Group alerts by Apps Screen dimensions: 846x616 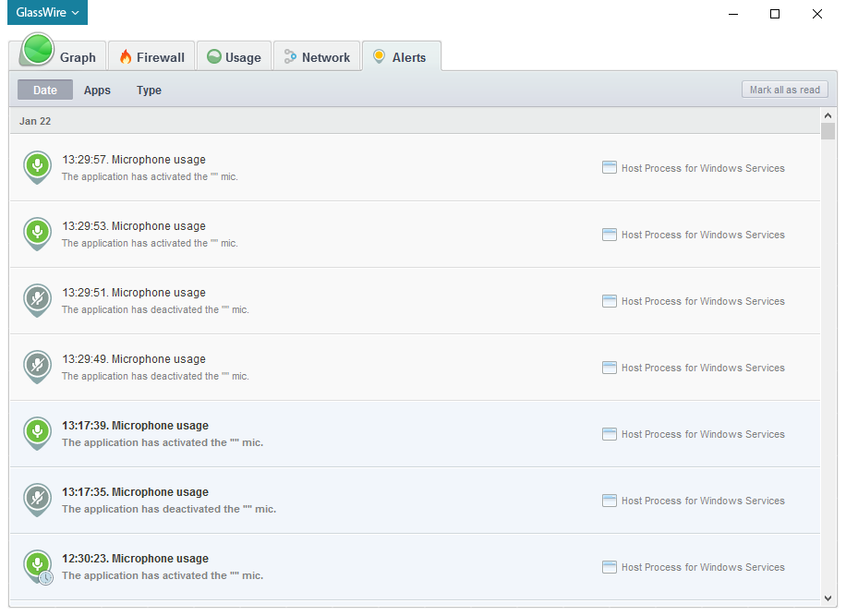(97, 90)
